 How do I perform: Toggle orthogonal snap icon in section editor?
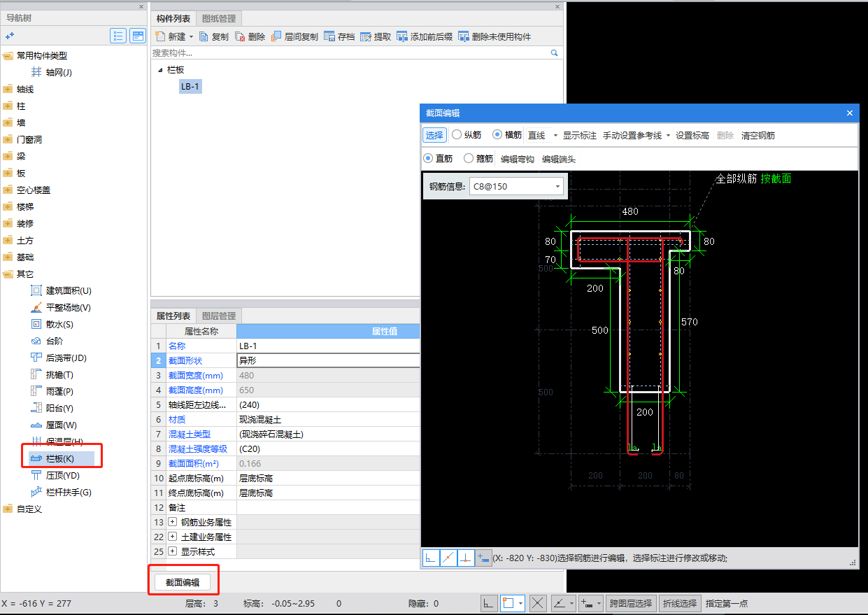432,558
